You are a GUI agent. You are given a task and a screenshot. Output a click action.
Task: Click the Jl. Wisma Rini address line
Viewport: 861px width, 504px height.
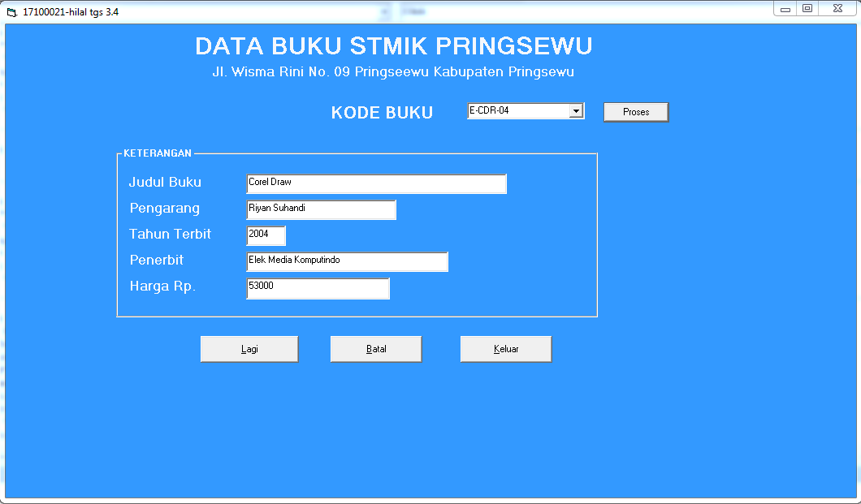393,72
